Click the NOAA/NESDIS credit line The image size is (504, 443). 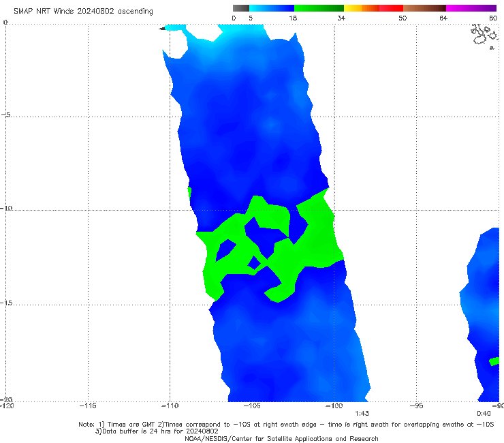281,438
